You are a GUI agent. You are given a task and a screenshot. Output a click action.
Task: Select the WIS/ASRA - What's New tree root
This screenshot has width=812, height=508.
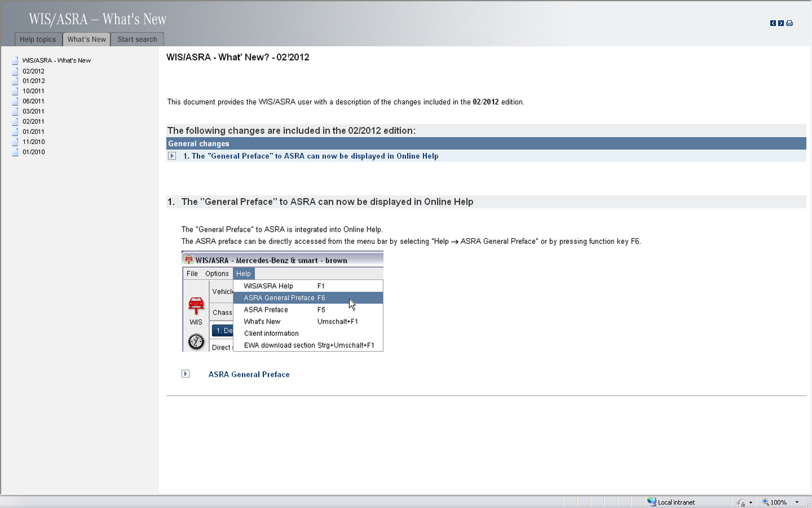pos(56,60)
